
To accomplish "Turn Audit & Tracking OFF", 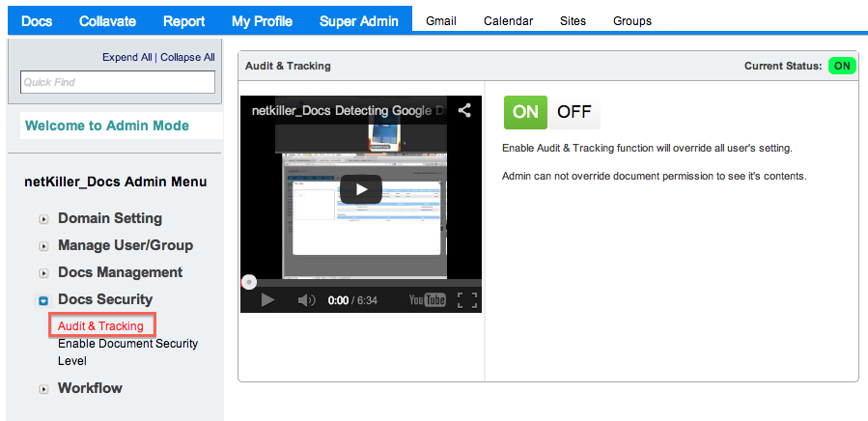I will click(x=574, y=112).
